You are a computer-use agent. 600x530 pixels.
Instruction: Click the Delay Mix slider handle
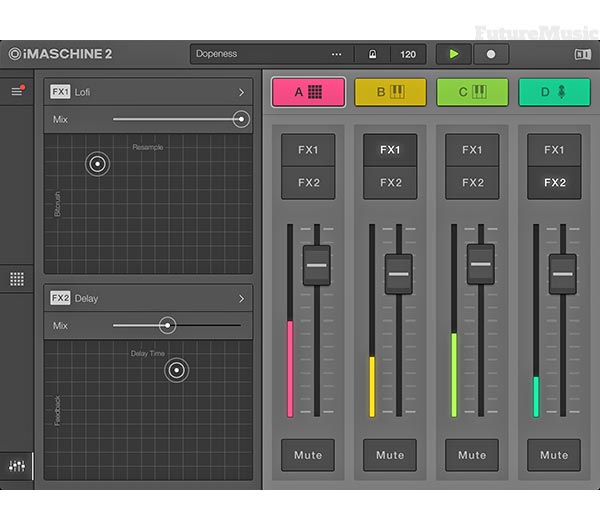click(167, 326)
